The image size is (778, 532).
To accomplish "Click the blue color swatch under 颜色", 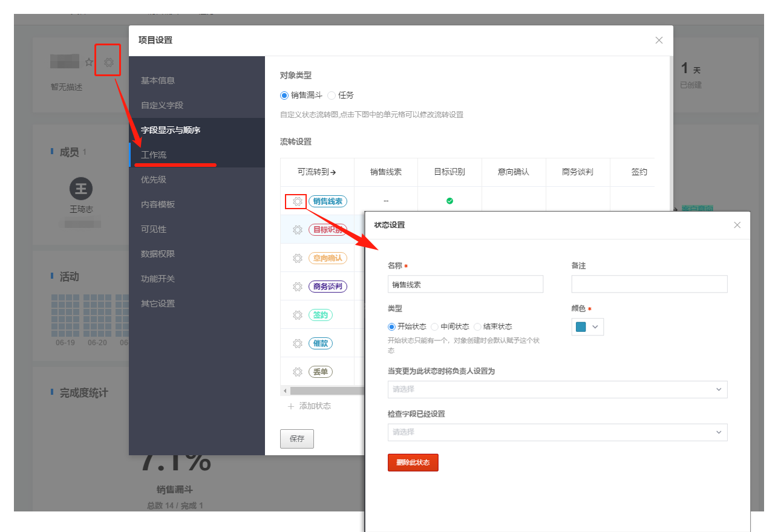I will tap(581, 327).
